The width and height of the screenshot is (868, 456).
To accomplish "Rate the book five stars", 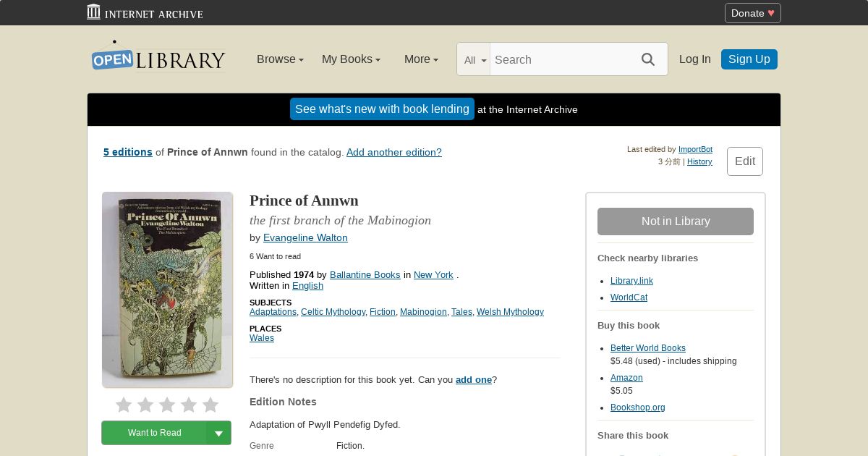I will pyautogui.click(x=210, y=405).
